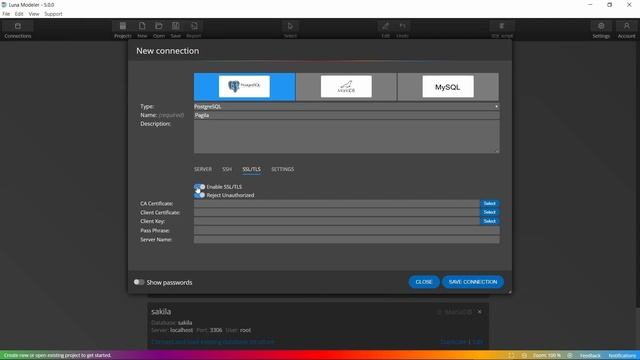Open the Edit menu
Viewport: 640px width, 360px height.
(19, 14)
